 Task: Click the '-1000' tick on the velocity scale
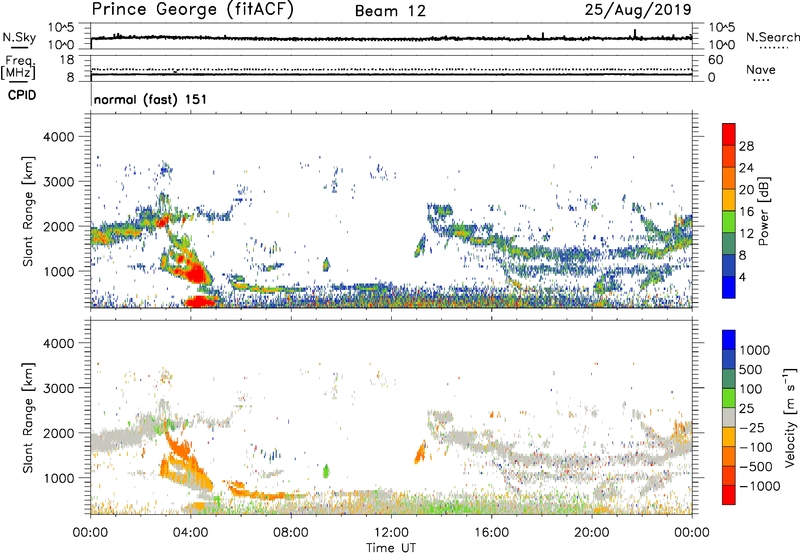(x=760, y=486)
